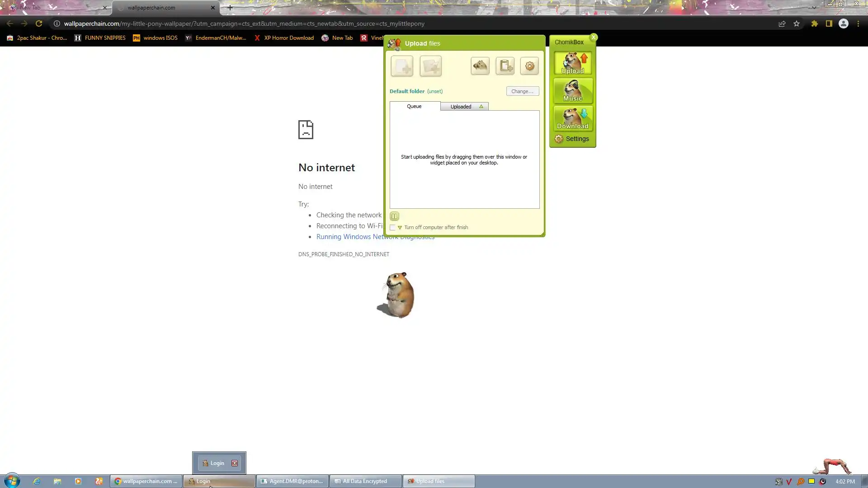Close the Login taskbar preview
Image resolution: width=868 pixels, height=488 pixels.
coord(235,463)
